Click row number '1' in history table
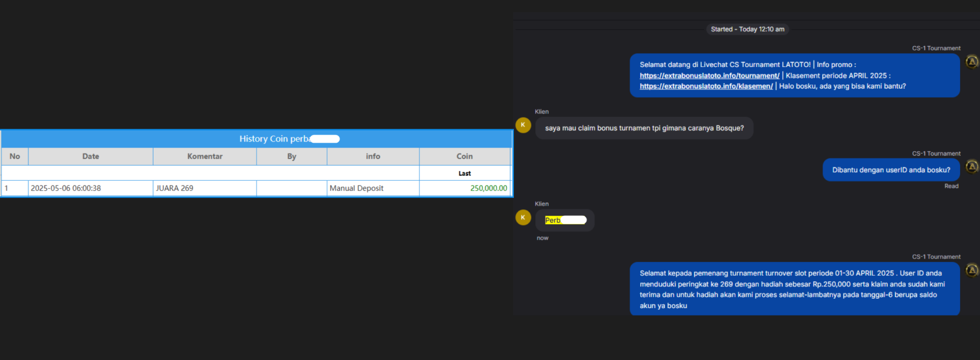980x360 pixels. coord(15,188)
